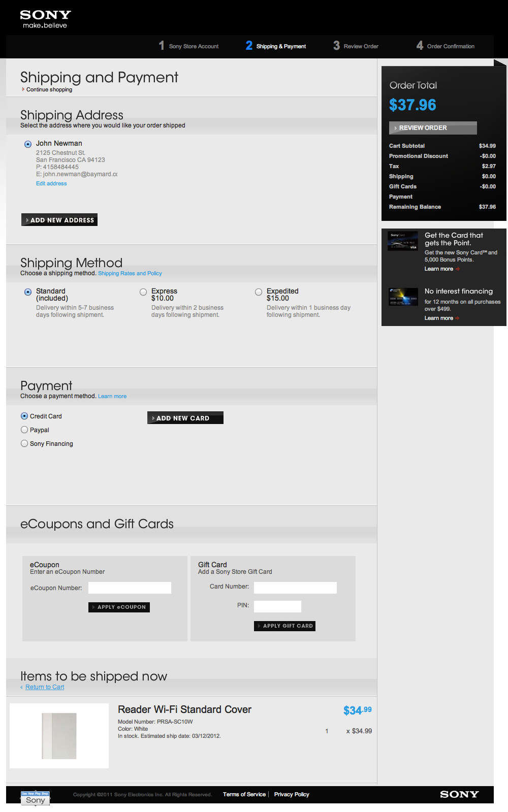Choose Express $10.00 shipping method

point(143,292)
